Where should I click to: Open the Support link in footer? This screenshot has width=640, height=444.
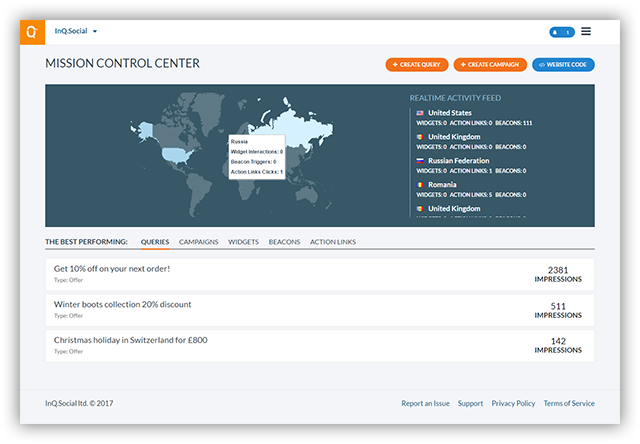[470, 404]
